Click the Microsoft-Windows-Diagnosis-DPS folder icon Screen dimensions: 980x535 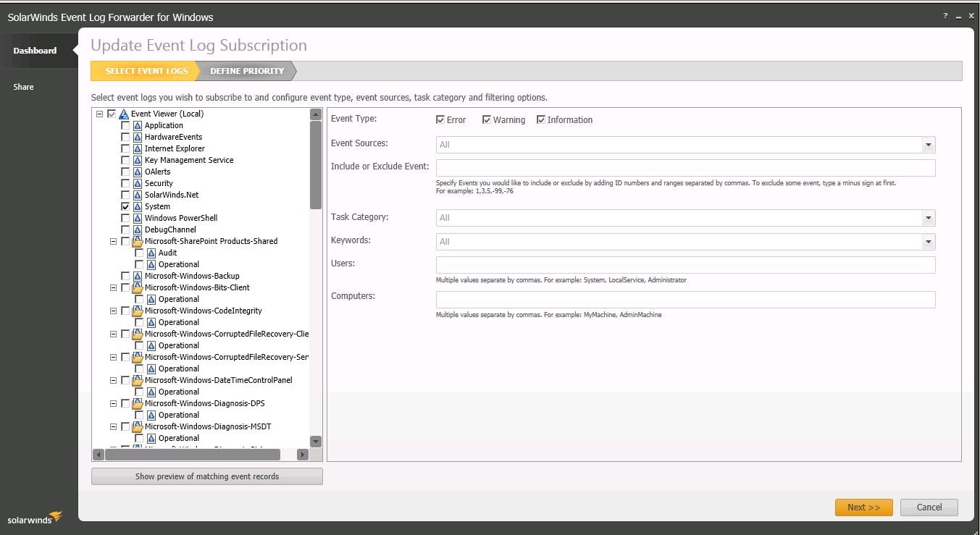click(138, 403)
